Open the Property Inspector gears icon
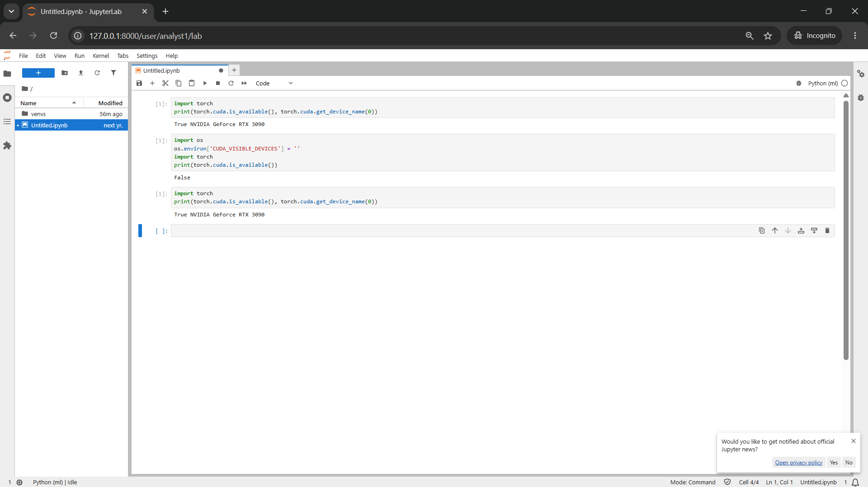Image resolution: width=868 pixels, height=487 pixels. pos(861,74)
